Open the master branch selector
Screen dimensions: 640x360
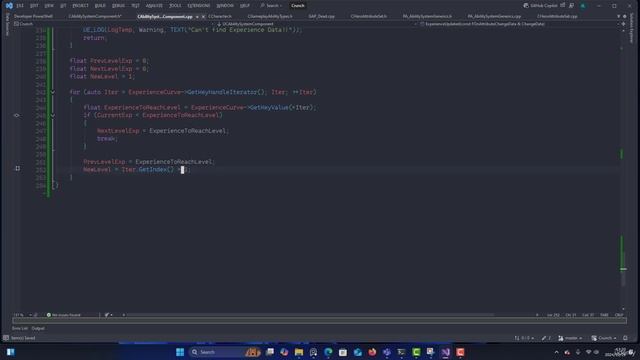click(570, 338)
